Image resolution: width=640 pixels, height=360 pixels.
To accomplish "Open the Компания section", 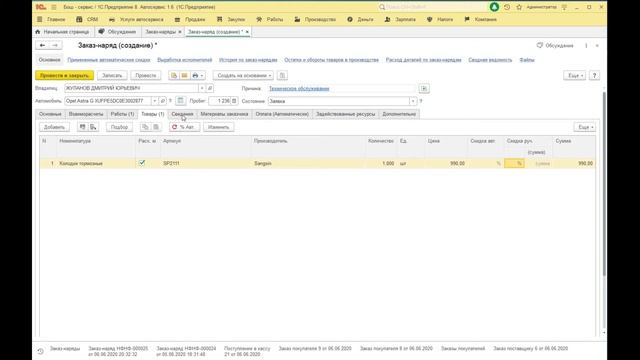I will pos(480,19).
